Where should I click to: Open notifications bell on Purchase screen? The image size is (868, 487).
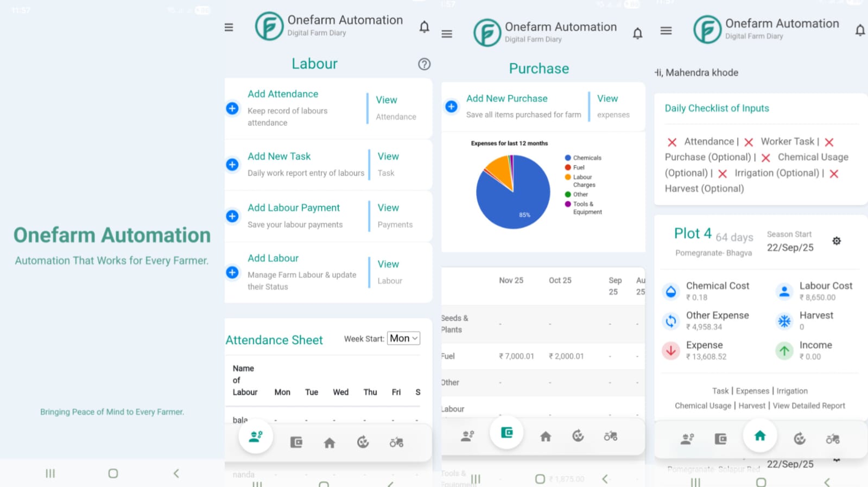(637, 34)
